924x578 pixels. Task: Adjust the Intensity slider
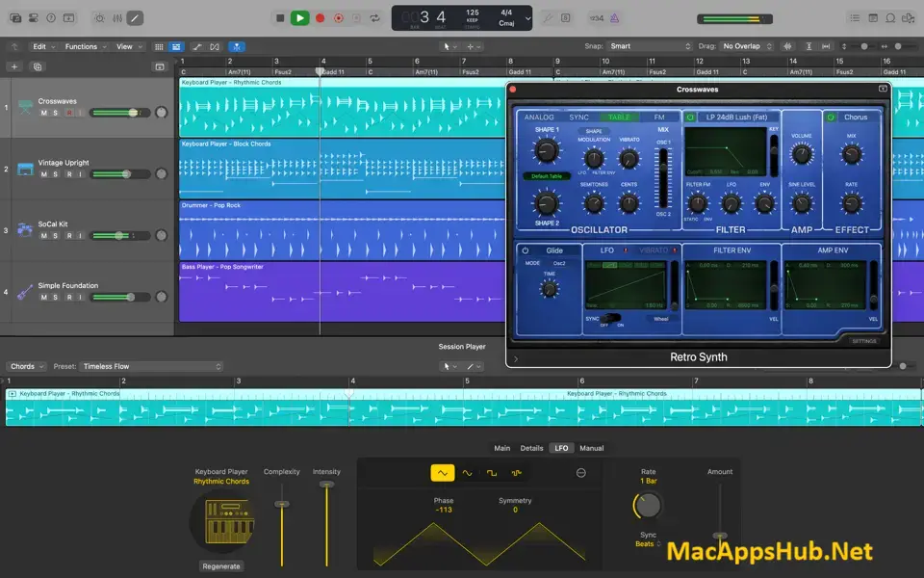tap(326, 524)
